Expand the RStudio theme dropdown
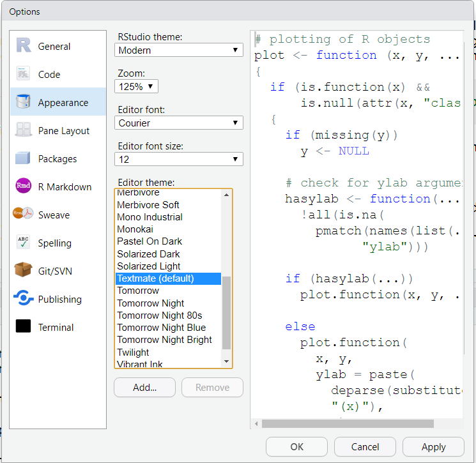The width and height of the screenshot is (476, 463). pos(179,50)
